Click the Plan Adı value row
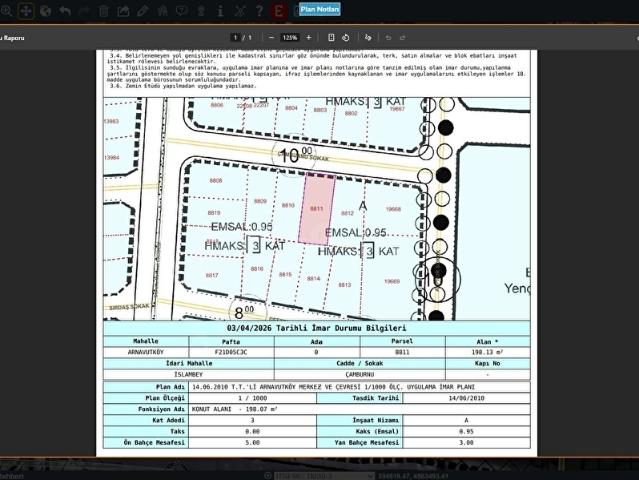 pos(359,387)
